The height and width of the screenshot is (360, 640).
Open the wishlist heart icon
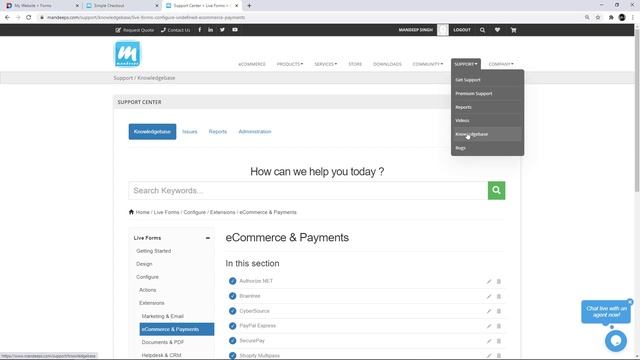pyautogui.click(x=497, y=30)
